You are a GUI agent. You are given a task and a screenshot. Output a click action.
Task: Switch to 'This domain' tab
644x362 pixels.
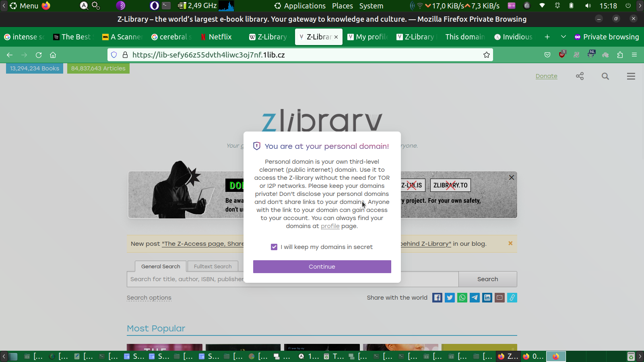click(466, 37)
